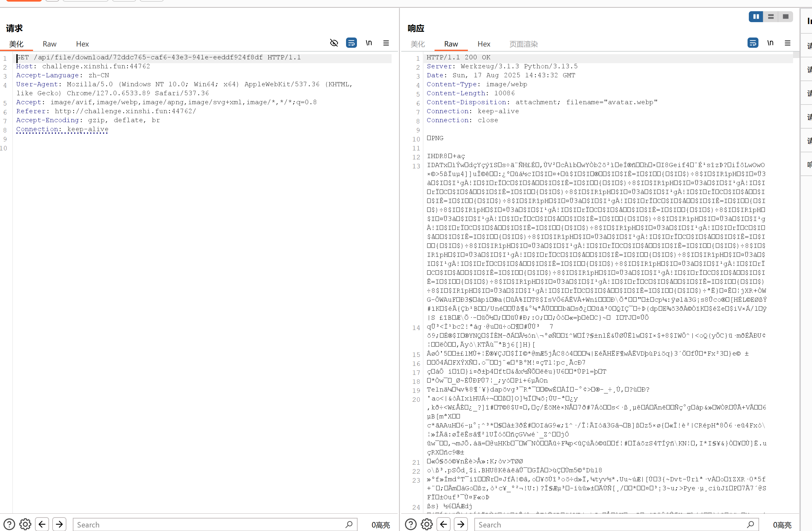Click Content-Type: image/webp header
The image size is (812, 531).
point(477,84)
